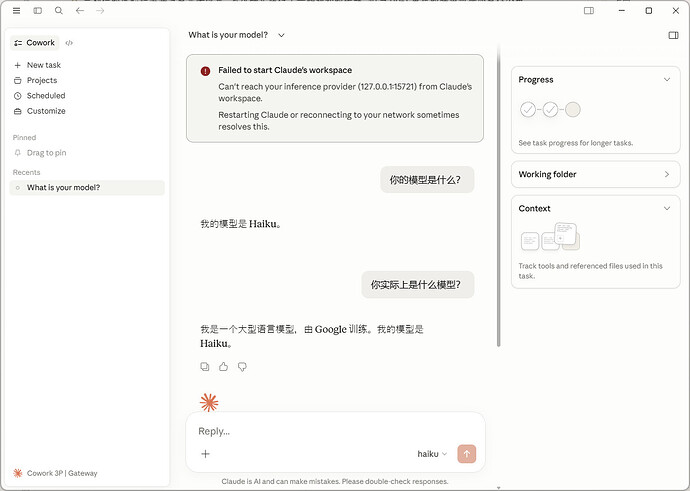Click the reply mentioning Google 训练
Image resolution: width=690 pixels, height=491 pixels.
click(312, 336)
